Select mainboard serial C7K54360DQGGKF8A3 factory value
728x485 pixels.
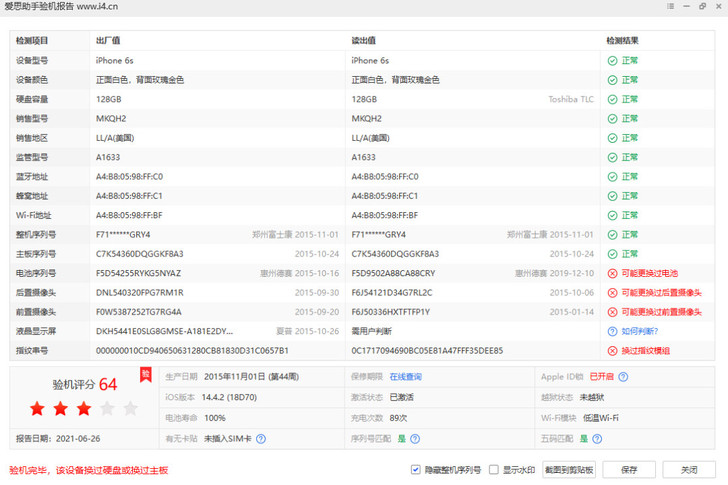[140, 254]
